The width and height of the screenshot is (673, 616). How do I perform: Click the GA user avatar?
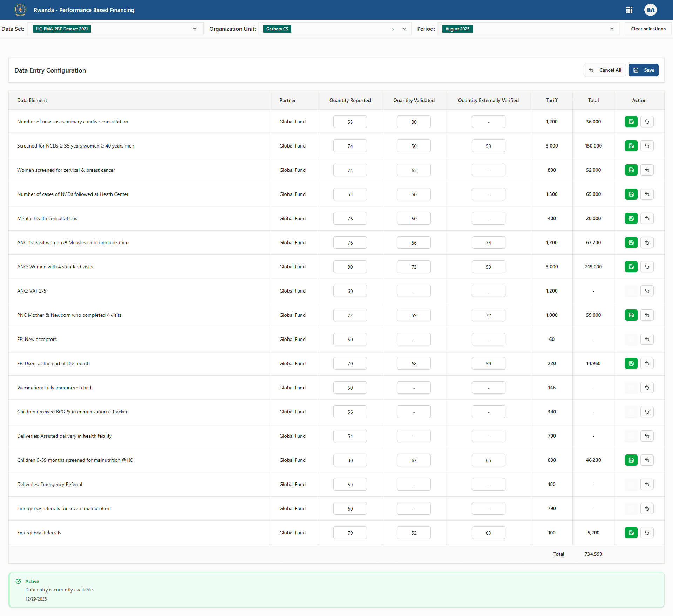click(650, 10)
